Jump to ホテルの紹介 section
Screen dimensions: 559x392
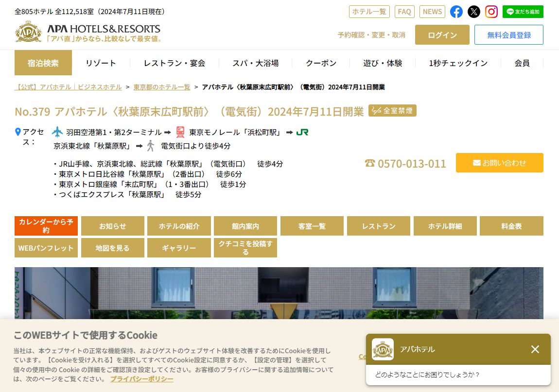[179, 226]
